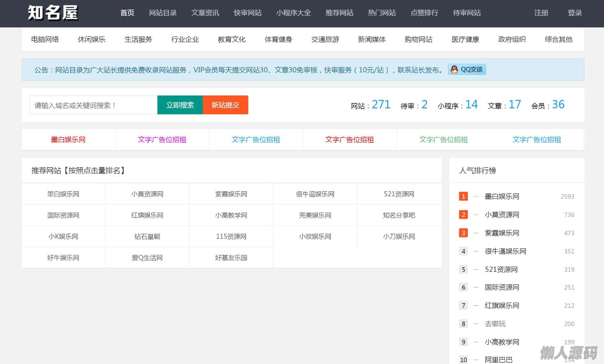The width and height of the screenshot is (604, 364).
Task: Open the QQ交谈 chat badge
Action: [x=467, y=70]
